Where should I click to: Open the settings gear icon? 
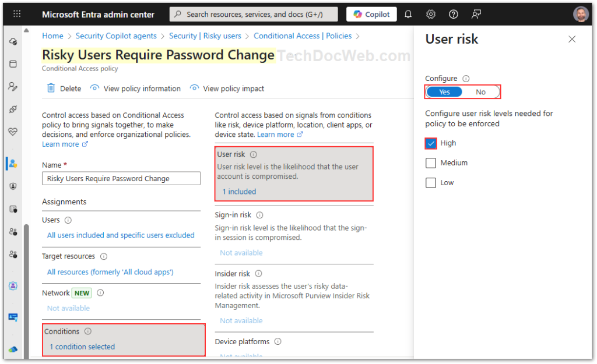431,14
